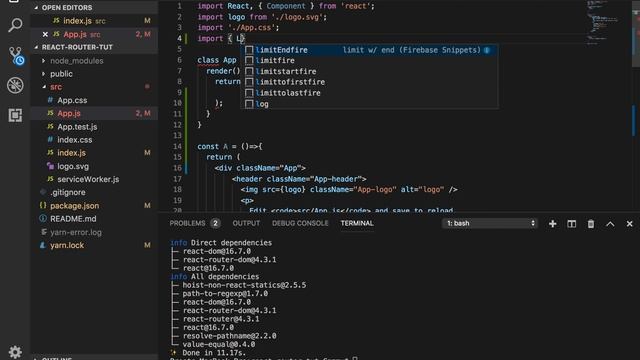Close the terminal panel
This screenshot has height=360, width=640.
click(x=629, y=224)
